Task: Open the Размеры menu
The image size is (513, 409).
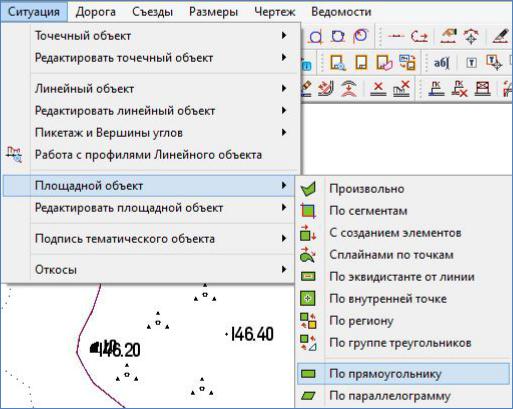Action: (x=213, y=12)
